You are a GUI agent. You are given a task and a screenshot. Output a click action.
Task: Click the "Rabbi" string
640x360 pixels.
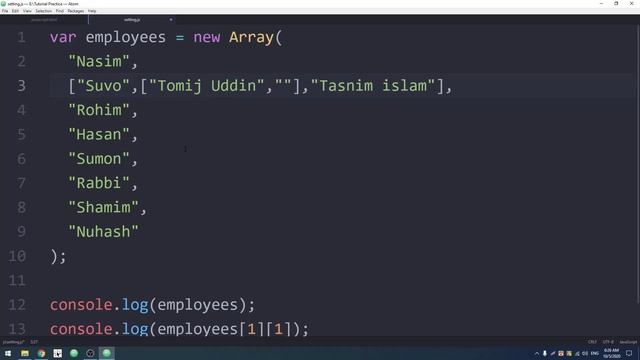[99, 183]
